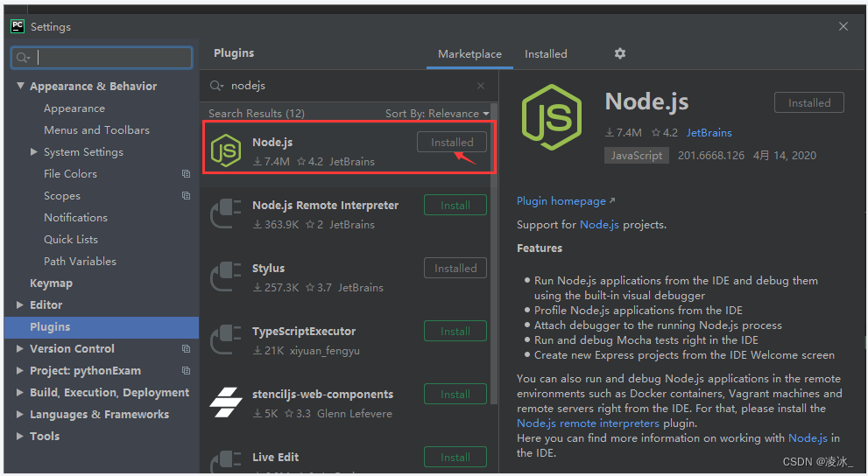The height and width of the screenshot is (476, 868).
Task: Switch to the Installed tab
Action: click(x=546, y=54)
